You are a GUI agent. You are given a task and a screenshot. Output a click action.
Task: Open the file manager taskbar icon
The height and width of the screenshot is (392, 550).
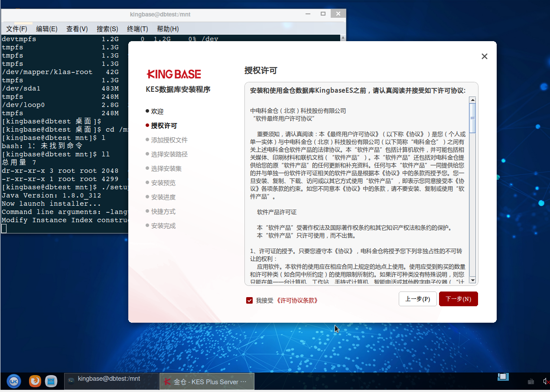click(x=51, y=381)
